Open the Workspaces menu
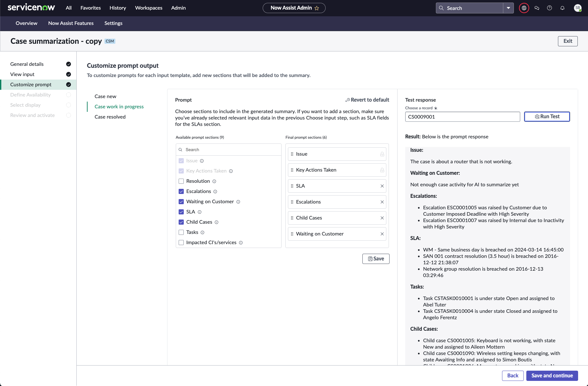Image resolution: width=588 pixels, height=386 pixels. 149,8
